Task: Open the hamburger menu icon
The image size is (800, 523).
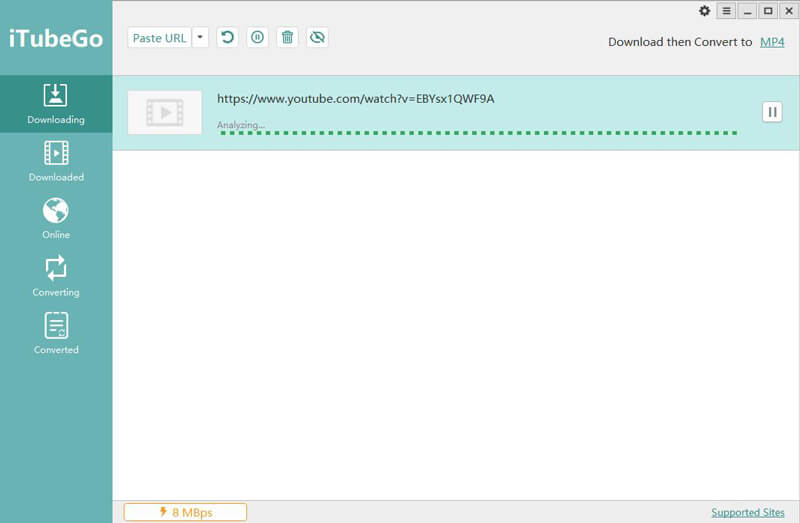Action: click(727, 11)
